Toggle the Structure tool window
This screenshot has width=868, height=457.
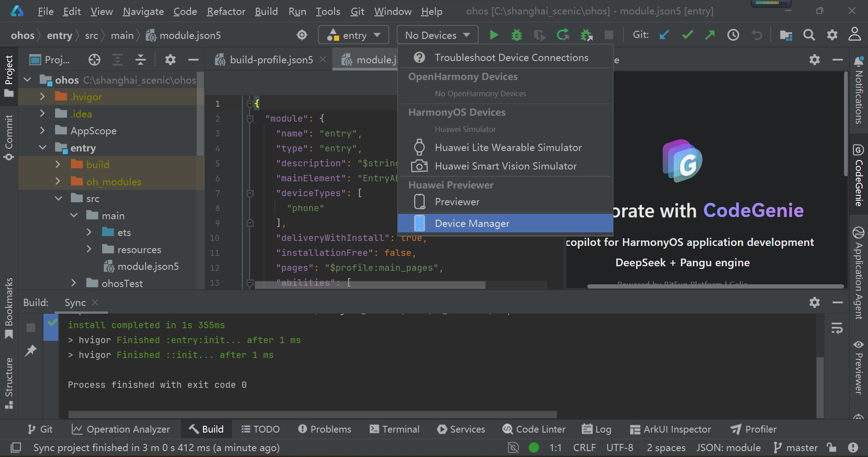pyautogui.click(x=9, y=383)
